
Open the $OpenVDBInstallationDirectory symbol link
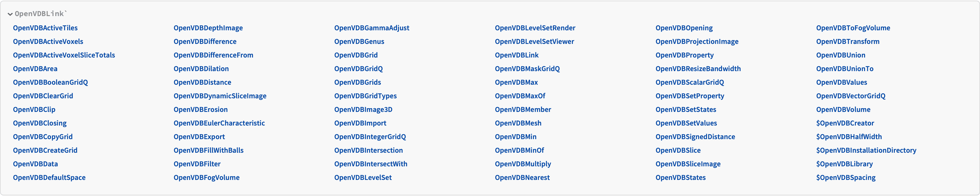click(866, 150)
